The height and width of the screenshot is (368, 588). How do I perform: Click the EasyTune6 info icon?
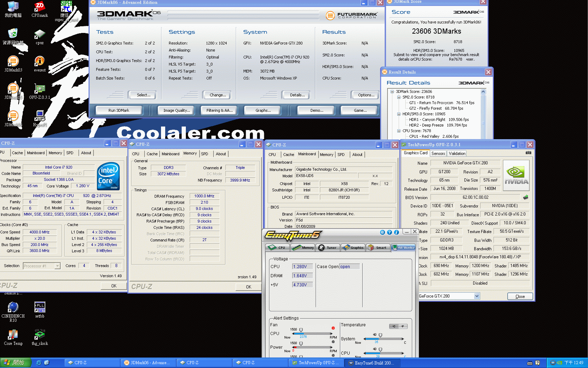pos(396,232)
